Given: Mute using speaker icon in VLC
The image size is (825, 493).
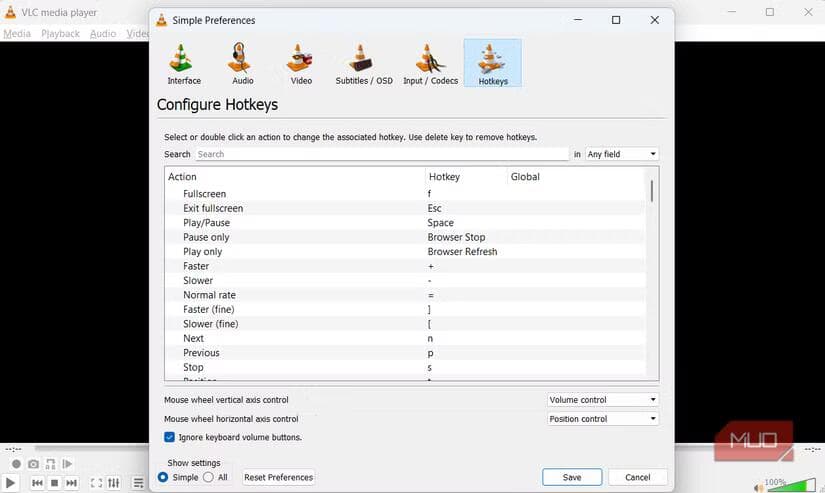Looking at the screenshot, I should pos(758,487).
